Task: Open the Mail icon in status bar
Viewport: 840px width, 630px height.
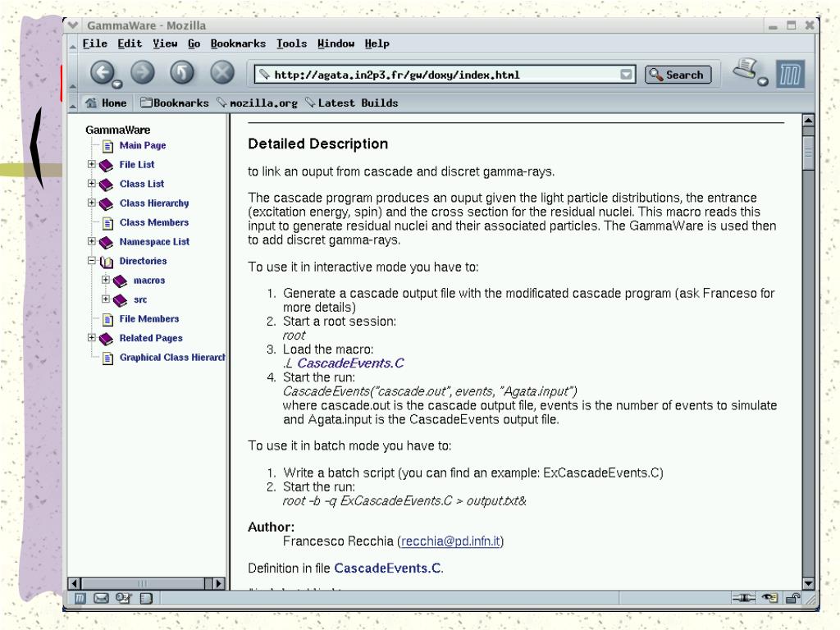Action: pyautogui.click(x=101, y=598)
